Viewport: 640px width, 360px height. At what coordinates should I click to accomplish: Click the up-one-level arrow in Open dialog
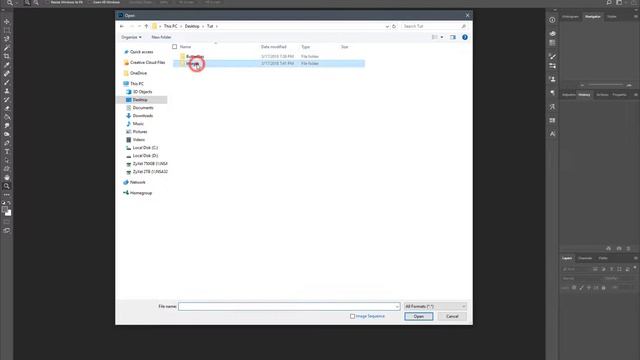point(146,26)
